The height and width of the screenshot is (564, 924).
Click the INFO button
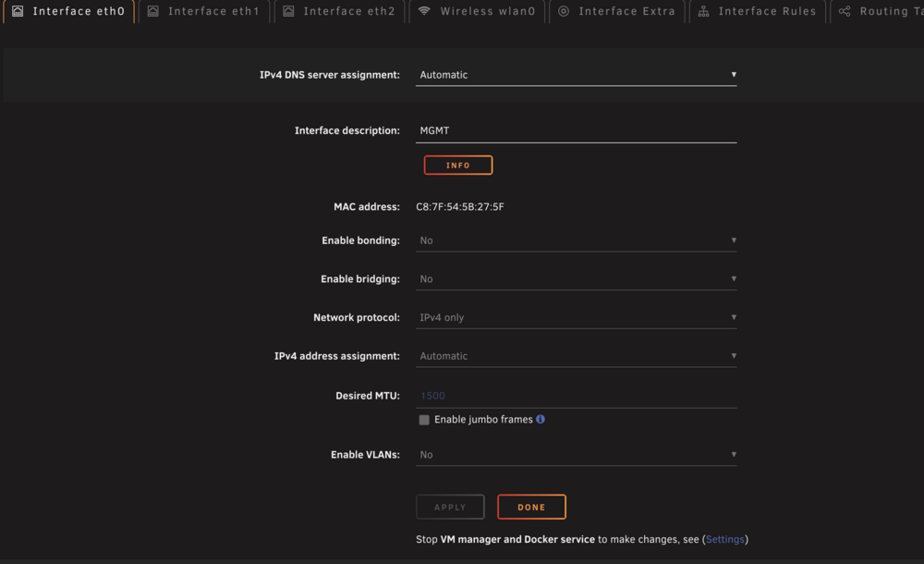[x=458, y=166]
